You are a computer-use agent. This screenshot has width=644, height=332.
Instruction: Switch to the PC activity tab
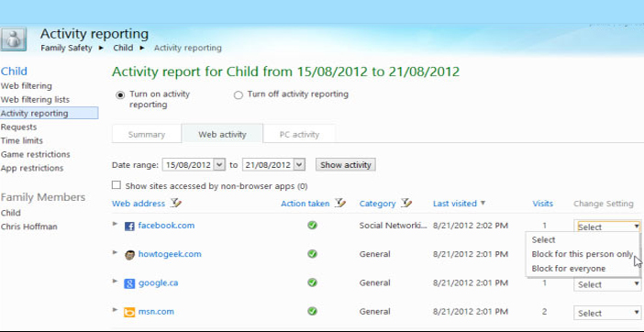point(299,134)
